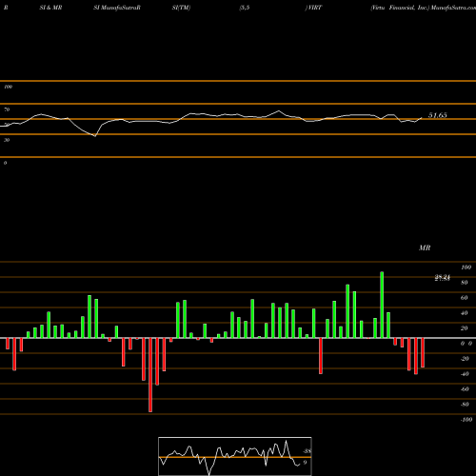Click the RSI panel's 30 axis label

(7, 140)
